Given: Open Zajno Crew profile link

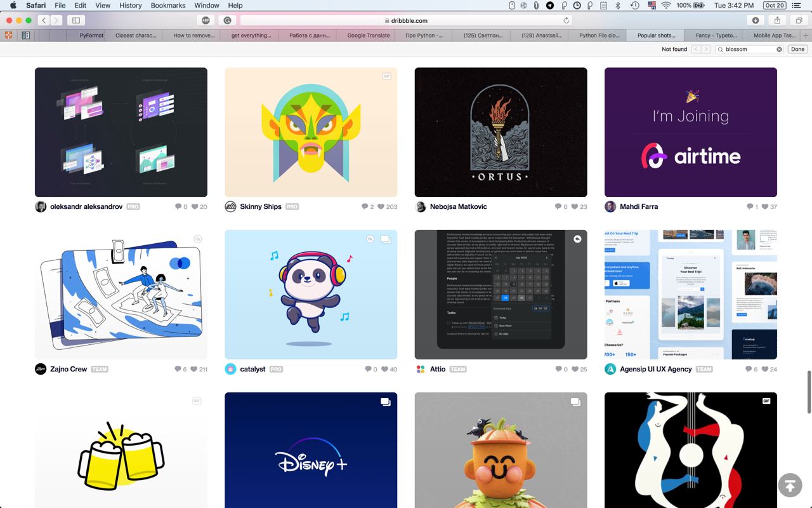Looking at the screenshot, I should coord(69,369).
